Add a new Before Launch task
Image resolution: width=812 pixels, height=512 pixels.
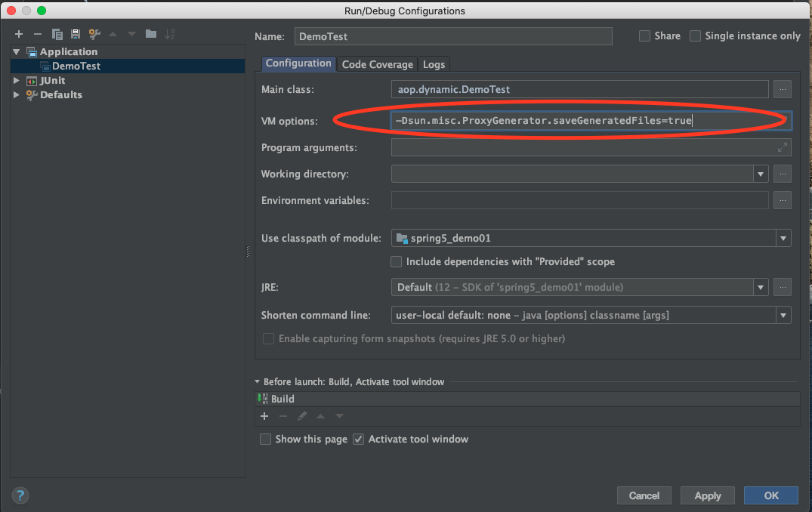pyautogui.click(x=264, y=416)
